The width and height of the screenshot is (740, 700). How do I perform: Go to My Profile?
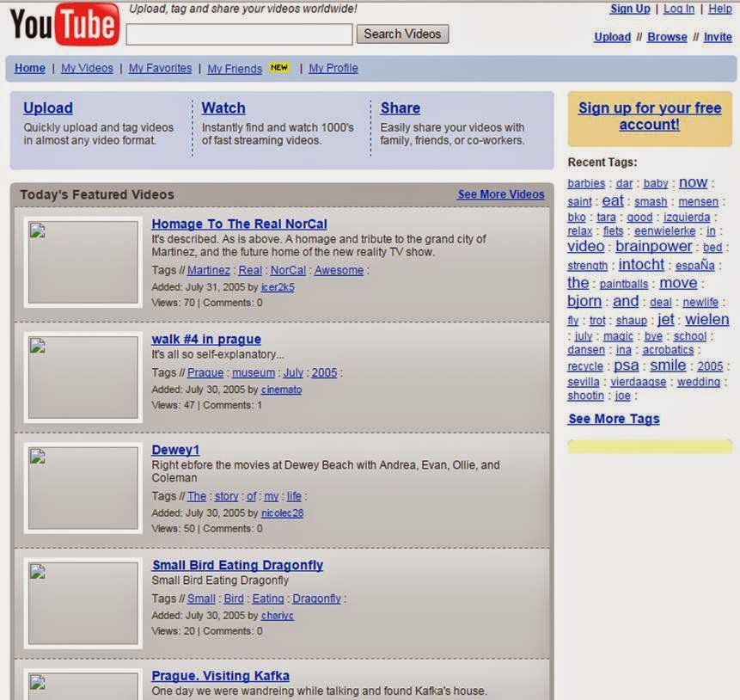[333, 67]
